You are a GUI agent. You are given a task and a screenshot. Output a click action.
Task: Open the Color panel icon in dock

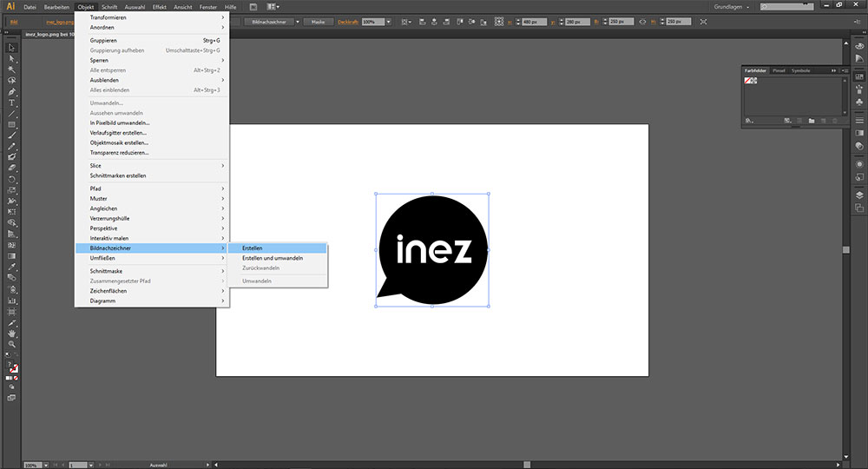coord(859,46)
